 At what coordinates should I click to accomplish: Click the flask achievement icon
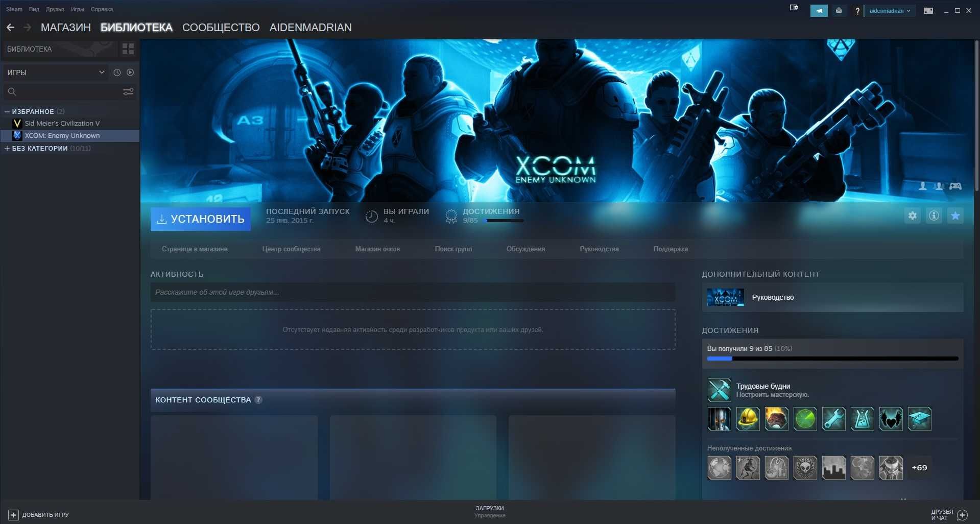pyautogui.click(x=862, y=419)
